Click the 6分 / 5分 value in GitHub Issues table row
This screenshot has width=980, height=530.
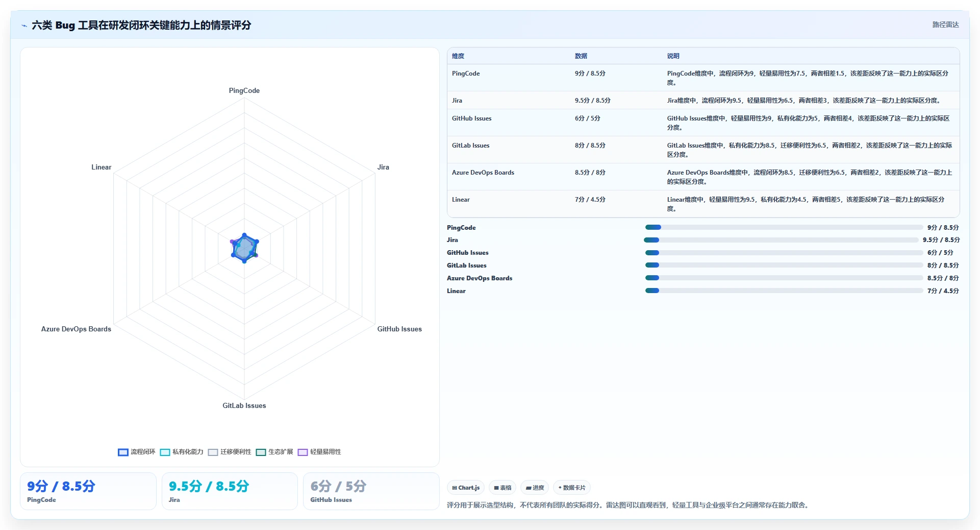pos(588,118)
